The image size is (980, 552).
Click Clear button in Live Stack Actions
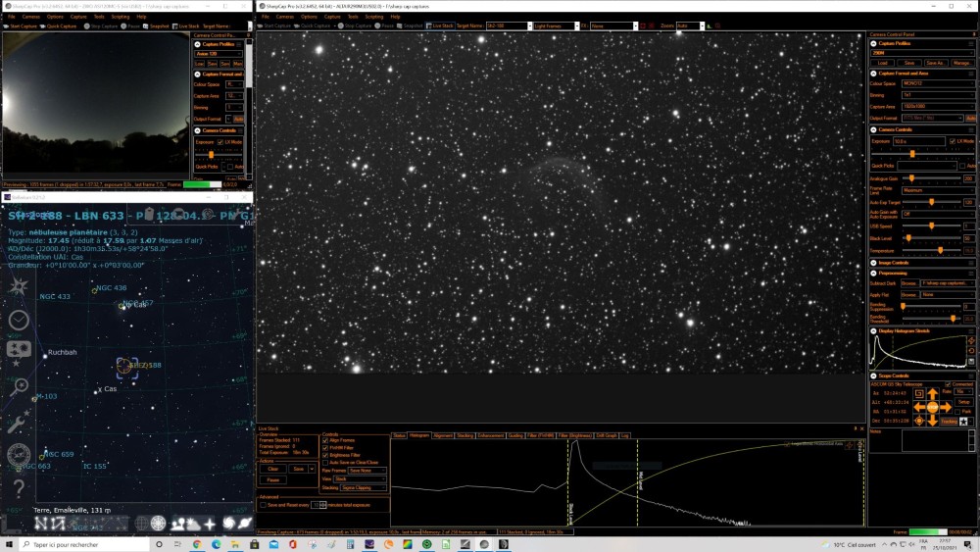tap(273, 469)
